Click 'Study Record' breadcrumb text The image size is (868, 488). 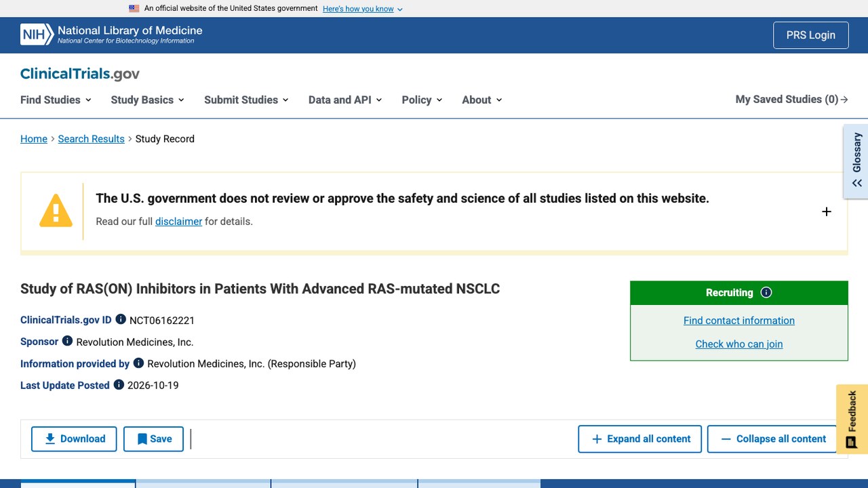click(x=165, y=139)
